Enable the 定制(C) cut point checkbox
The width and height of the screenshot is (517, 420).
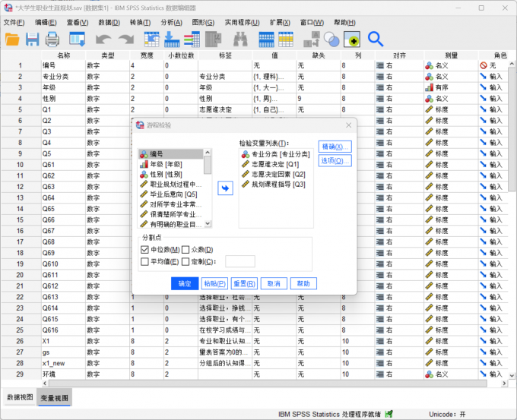pyautogui.click(x=186, y=261)
